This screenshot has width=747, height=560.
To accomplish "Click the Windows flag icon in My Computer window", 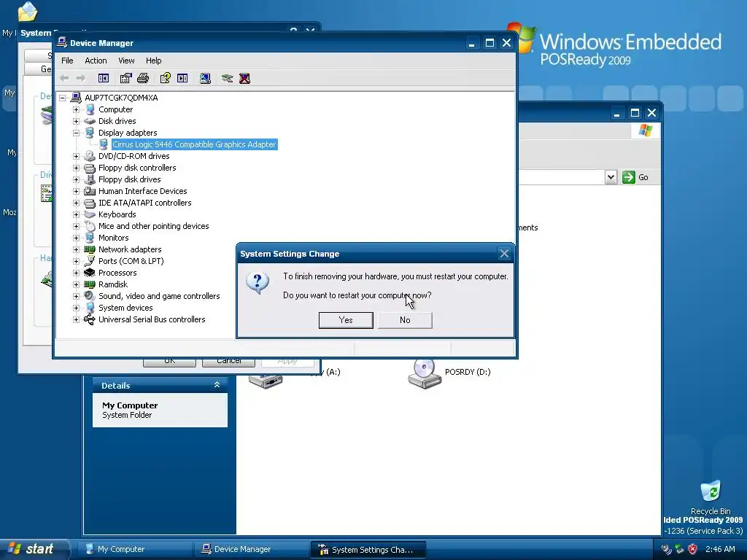I will point(646,131).
